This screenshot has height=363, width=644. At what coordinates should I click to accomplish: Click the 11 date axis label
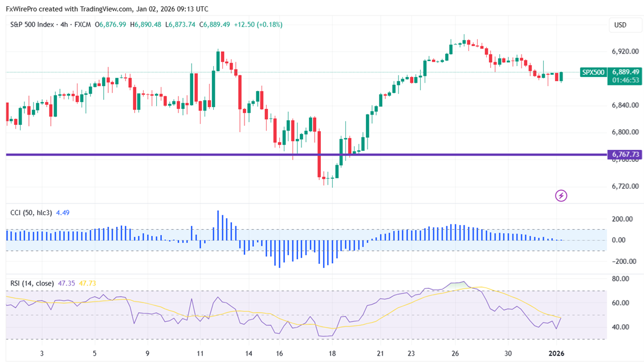(200, 353)
